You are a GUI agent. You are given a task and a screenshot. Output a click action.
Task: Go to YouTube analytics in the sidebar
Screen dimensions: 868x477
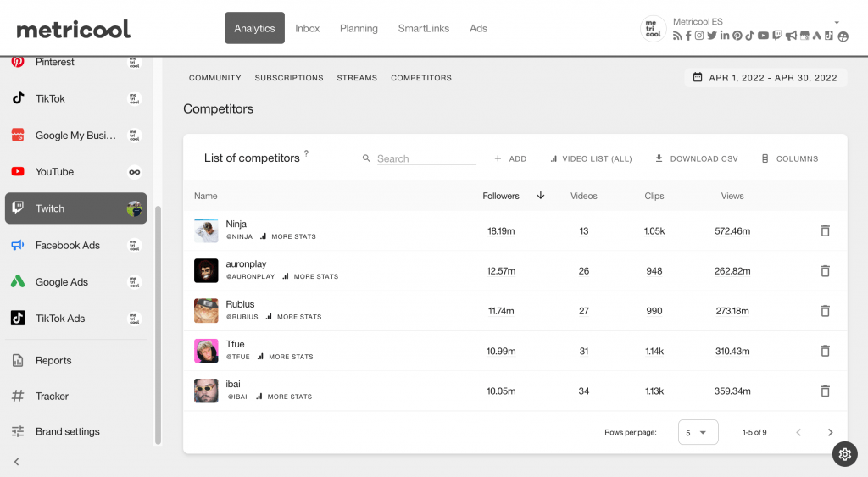click(x=75, y=171)
